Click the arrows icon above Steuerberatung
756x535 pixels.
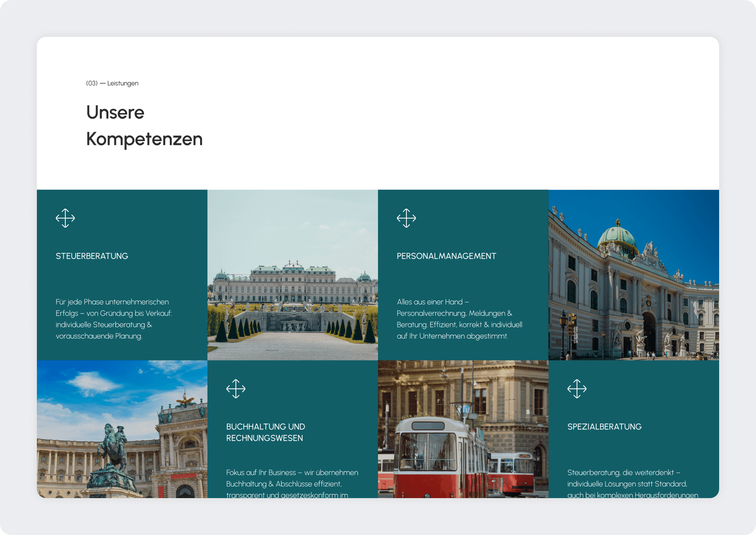(65, 218)
